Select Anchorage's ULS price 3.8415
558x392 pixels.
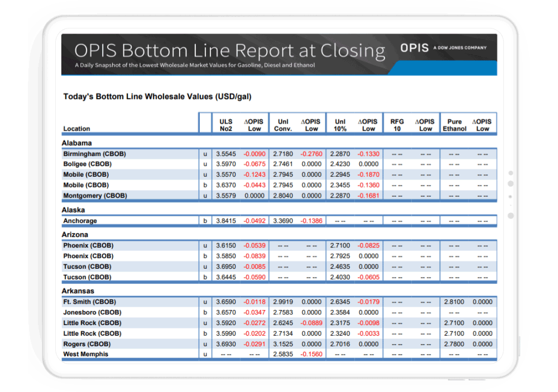(x=226, y=221)
